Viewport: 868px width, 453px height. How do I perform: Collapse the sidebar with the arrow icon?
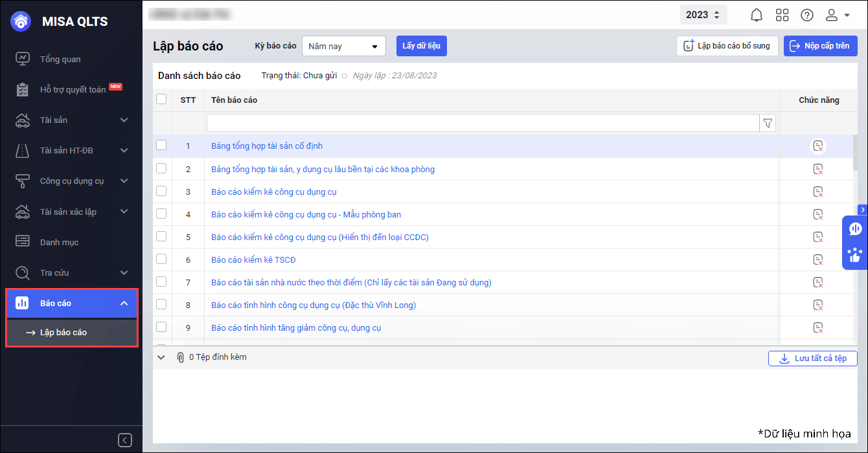[125, 440]
